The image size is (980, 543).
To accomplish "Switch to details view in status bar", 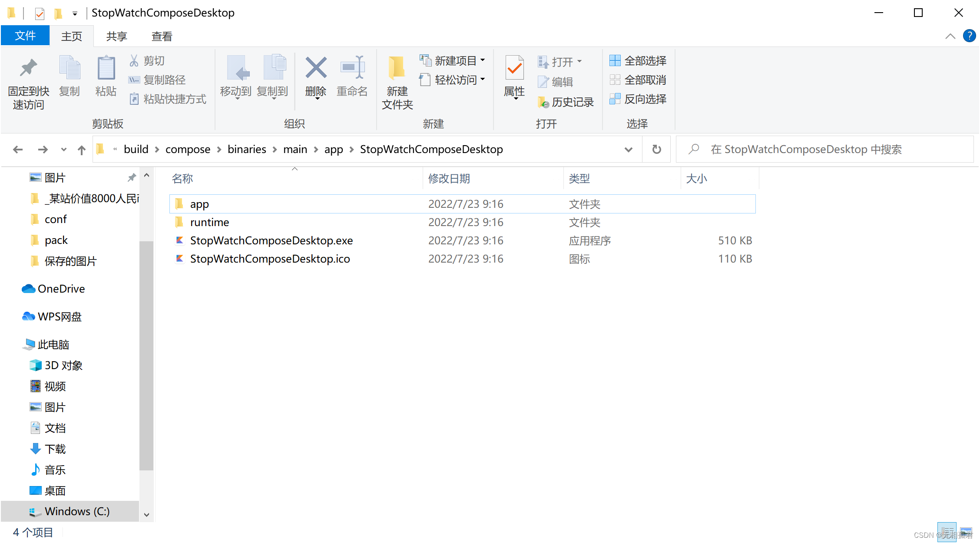I will point(947,533).
